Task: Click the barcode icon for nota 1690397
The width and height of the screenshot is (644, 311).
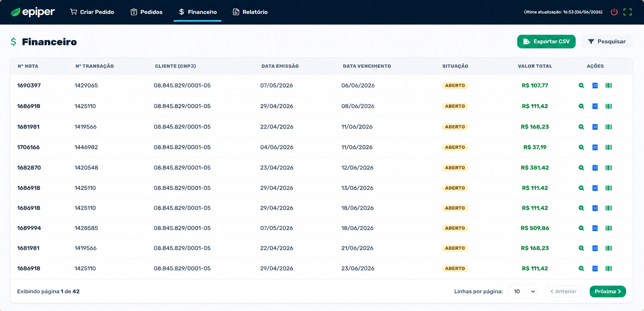Action: tap(609, 86)
